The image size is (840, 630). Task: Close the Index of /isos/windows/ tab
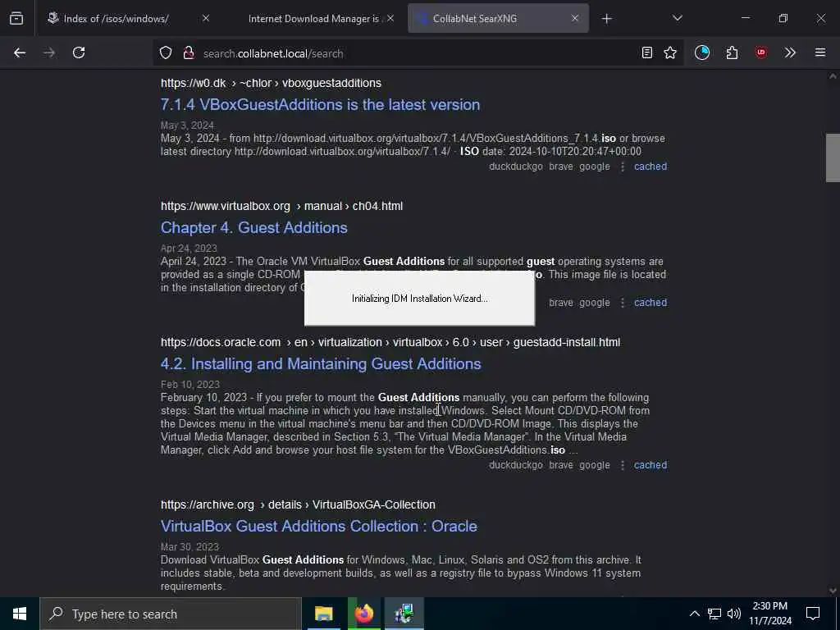206,18
